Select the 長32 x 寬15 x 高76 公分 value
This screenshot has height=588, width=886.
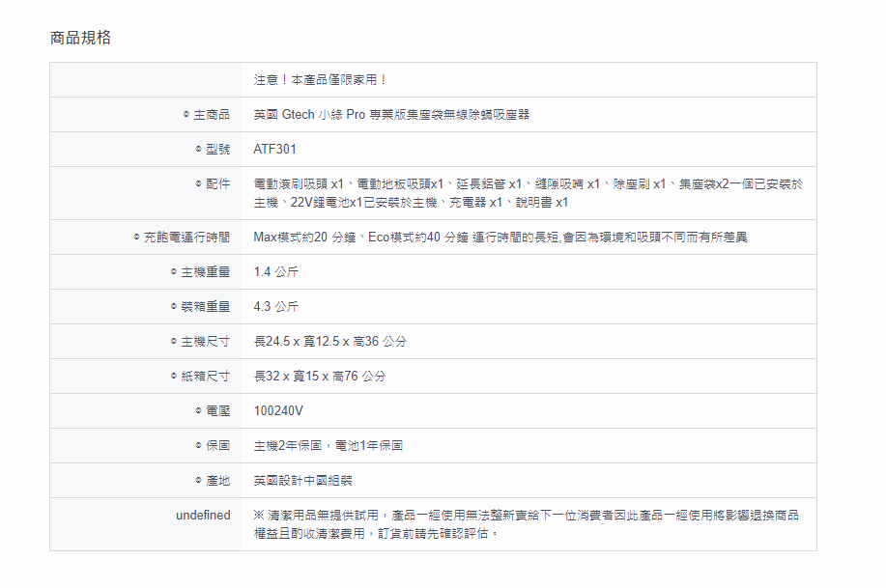[x=320, y=377]
